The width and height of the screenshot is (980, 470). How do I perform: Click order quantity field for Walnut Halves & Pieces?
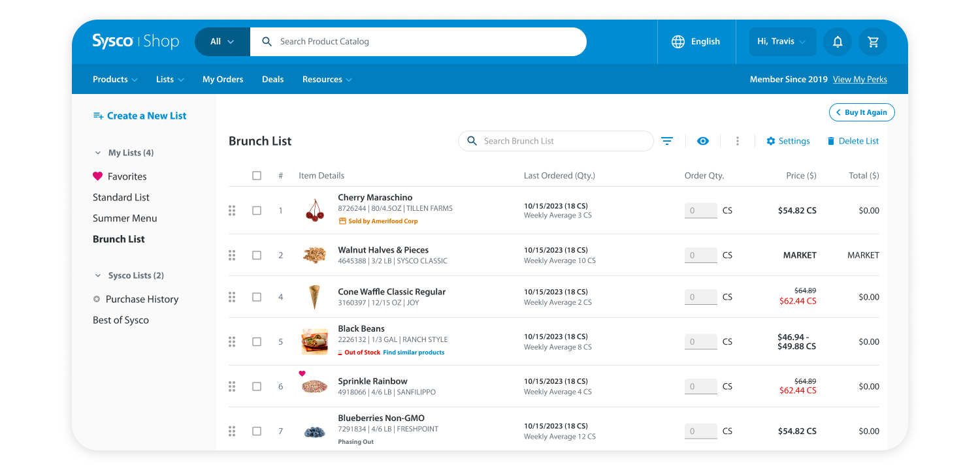point(701,255)
